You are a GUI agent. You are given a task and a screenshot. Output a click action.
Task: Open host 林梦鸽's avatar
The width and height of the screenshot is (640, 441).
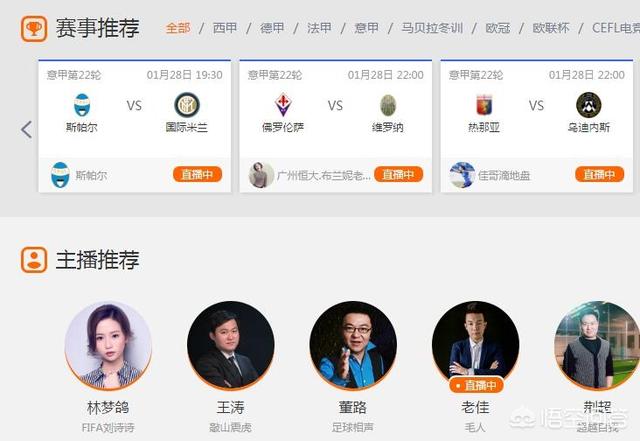[109, 345]
